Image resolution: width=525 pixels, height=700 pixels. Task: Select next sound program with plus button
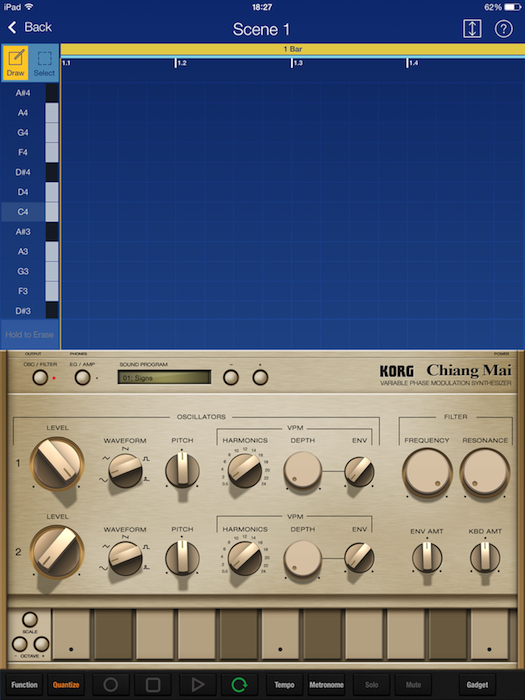click(260, 378)
